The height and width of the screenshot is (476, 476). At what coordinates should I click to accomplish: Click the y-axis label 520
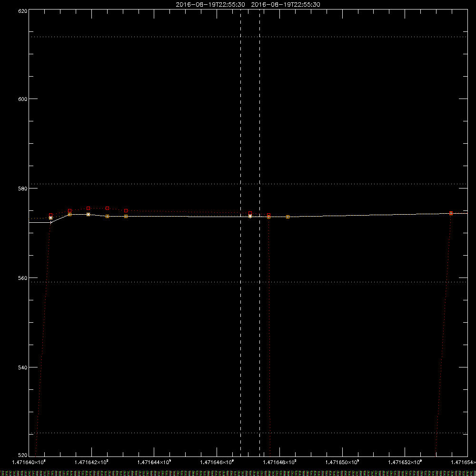pyautogui.click(x=23, y=456)
